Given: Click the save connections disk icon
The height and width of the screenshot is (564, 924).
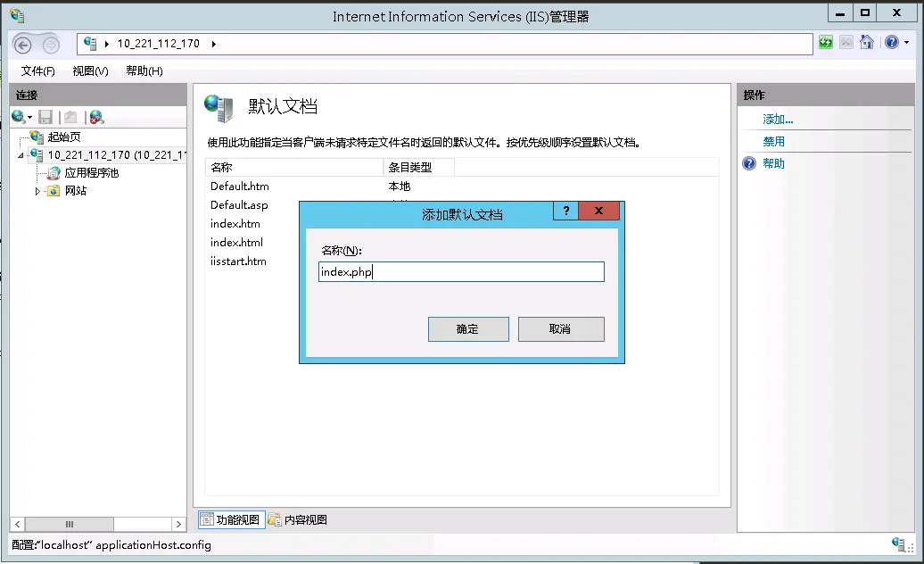Looking at the screenshot, I should point(45,117).
